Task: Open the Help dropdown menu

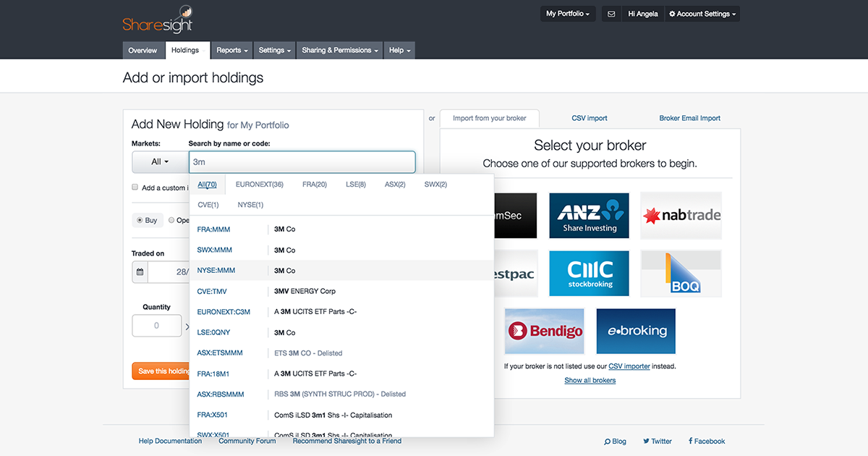Action: click(x=399, y=50)
